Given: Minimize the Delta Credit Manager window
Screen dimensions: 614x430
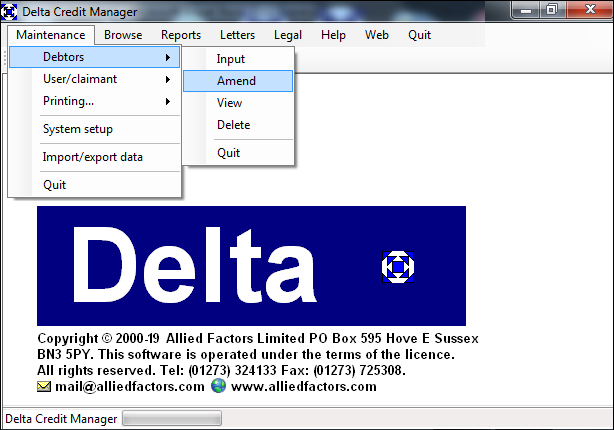Looking at the screenshot, I should coord(526,10).
